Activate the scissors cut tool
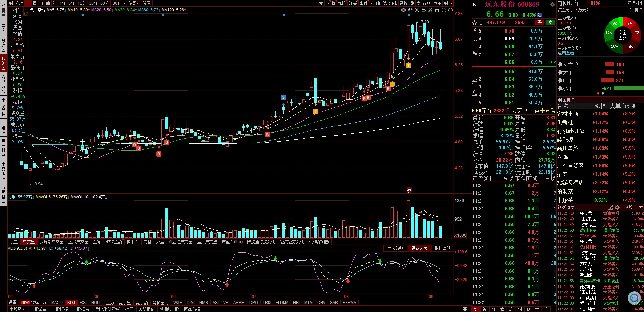 tap(430, 10)
